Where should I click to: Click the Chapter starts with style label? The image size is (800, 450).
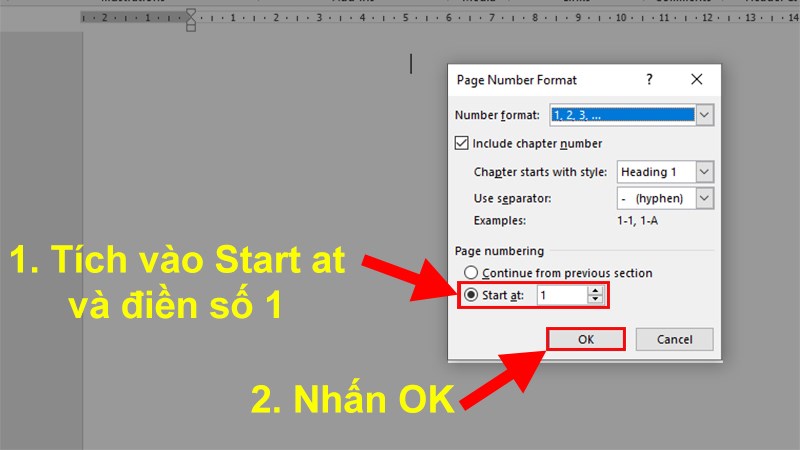pyautogui.click(x=540, y=172)
